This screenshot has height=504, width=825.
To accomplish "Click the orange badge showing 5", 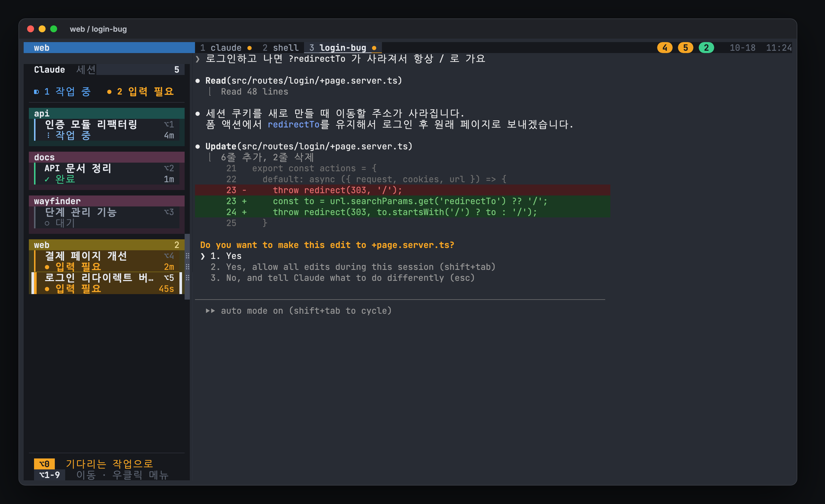I will 685,48.
